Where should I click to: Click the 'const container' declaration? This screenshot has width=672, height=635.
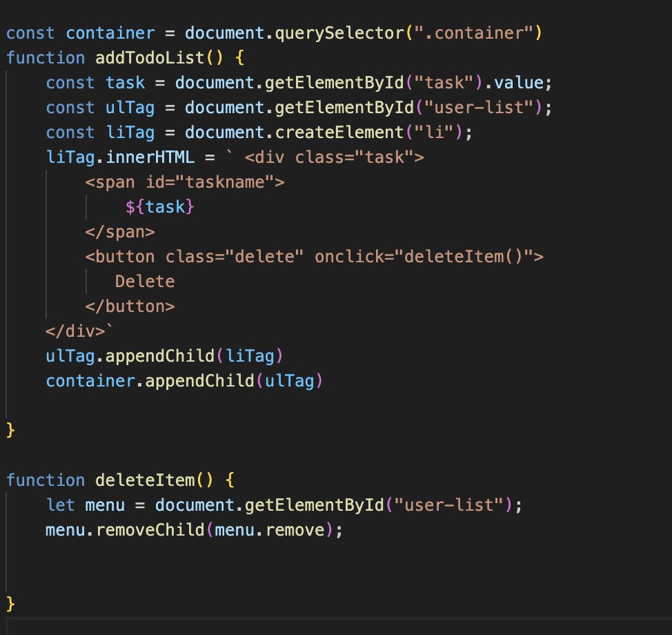81,33
